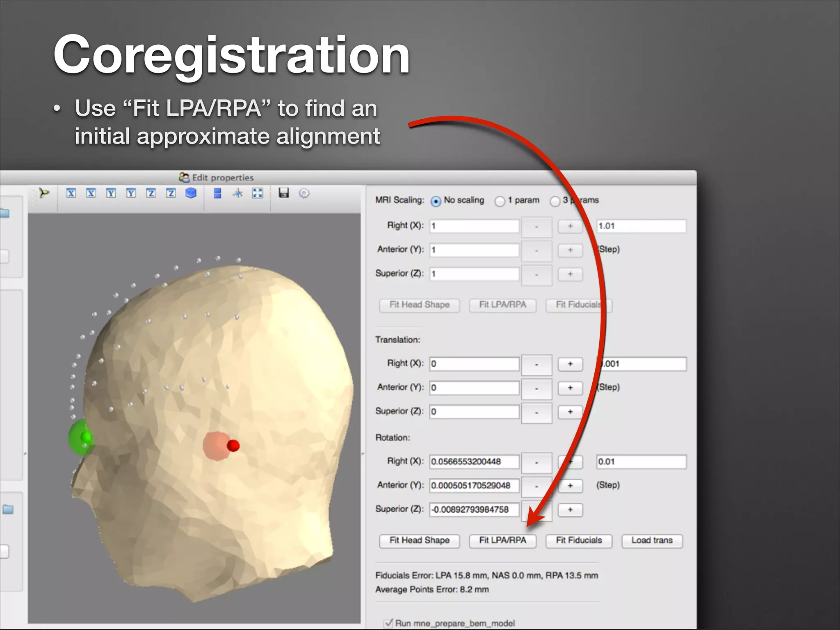Select the first X axis view icon
Image resolution: width=840 pixels, height=630 pixels.
click(71, 193)
